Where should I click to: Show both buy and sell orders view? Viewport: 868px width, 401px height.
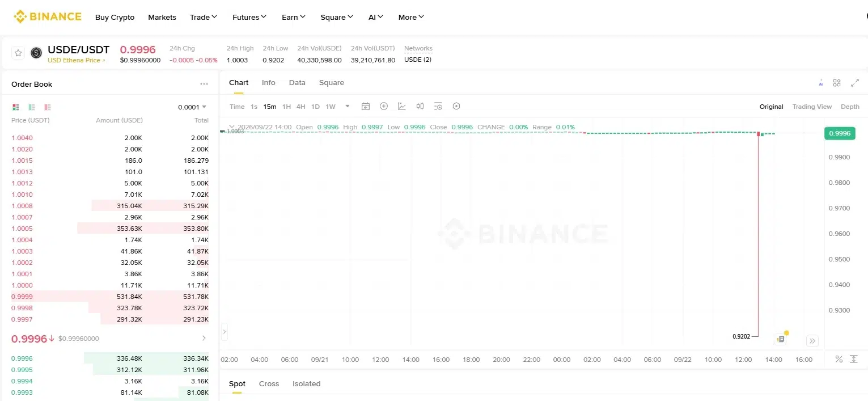pyautogui.click(x=16, y=107)
